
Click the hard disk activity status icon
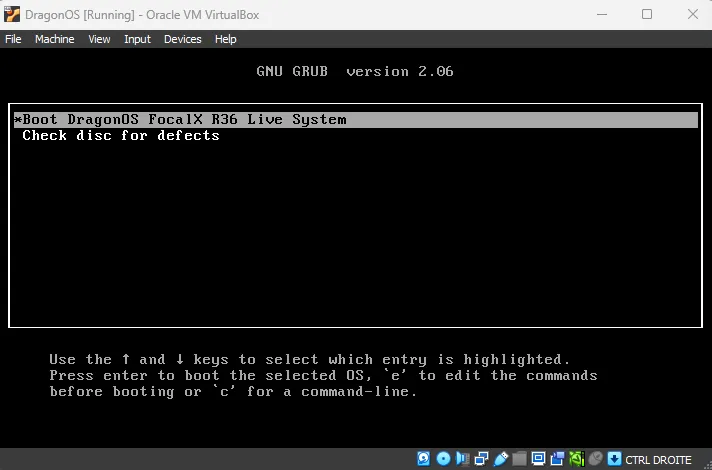424,459
